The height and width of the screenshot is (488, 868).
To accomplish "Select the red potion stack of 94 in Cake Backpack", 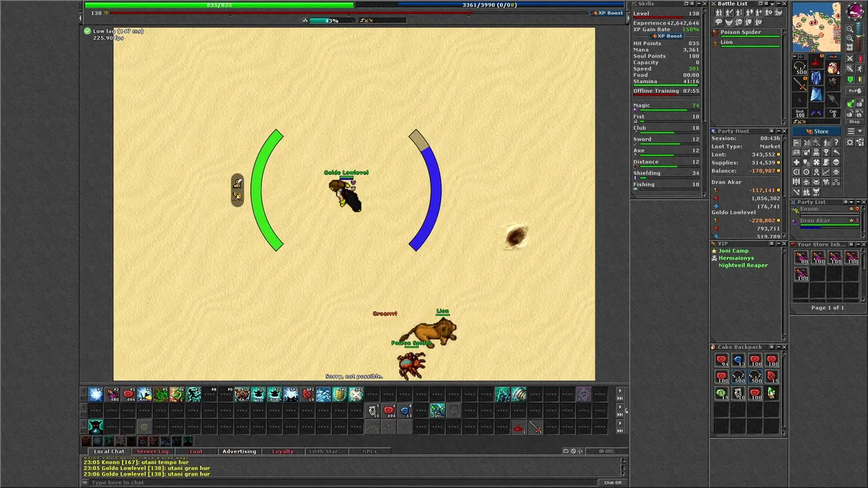I will pyautogui.click(x=722, y=361).
